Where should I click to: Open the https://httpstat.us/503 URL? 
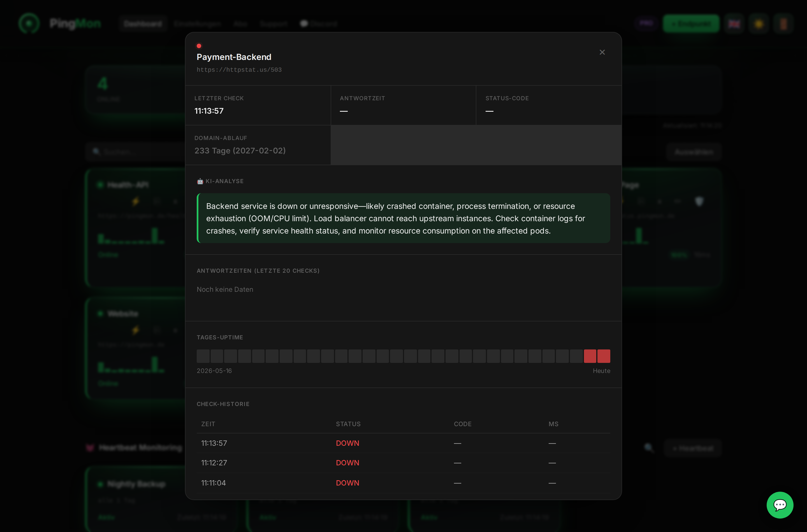pos(239,70)
